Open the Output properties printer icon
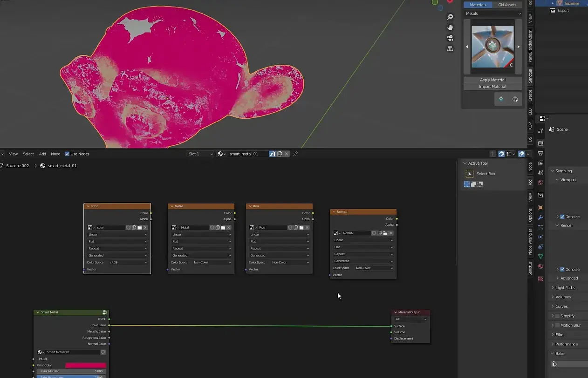 point(540,153)
